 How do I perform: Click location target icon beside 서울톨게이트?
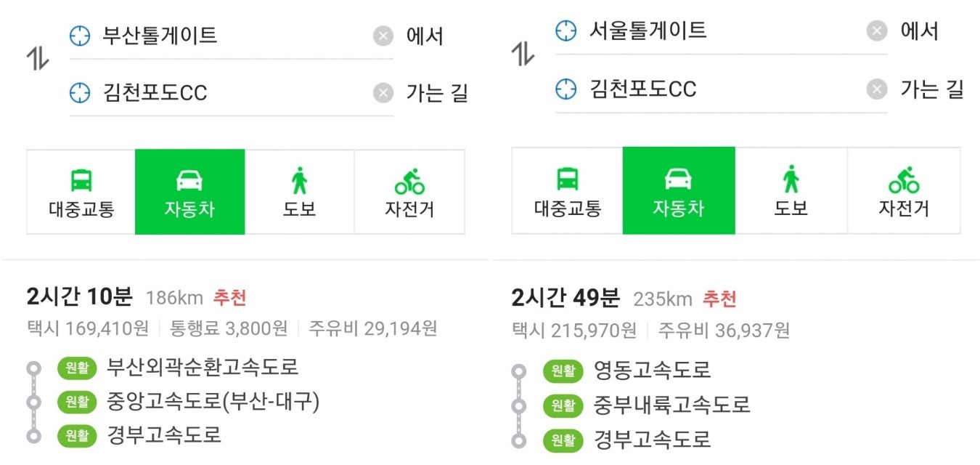(x=565, y=31)
